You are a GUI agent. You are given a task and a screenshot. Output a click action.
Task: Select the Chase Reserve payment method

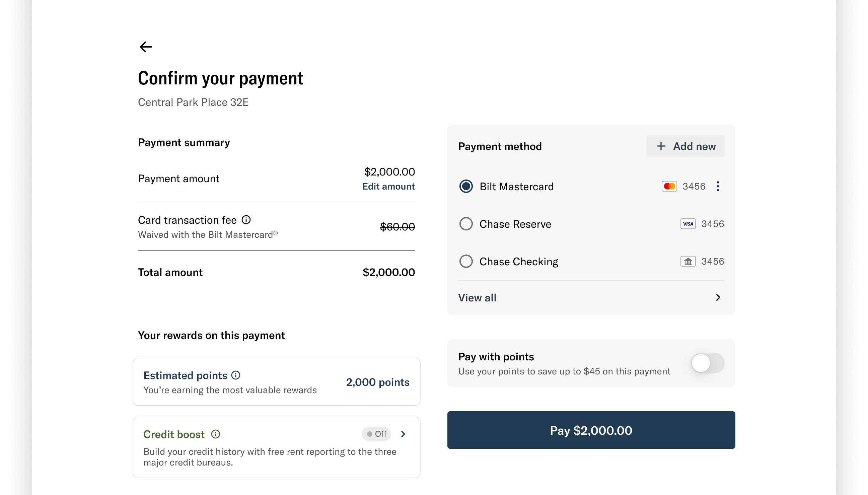pyautogui.click(x=466, y=223)
